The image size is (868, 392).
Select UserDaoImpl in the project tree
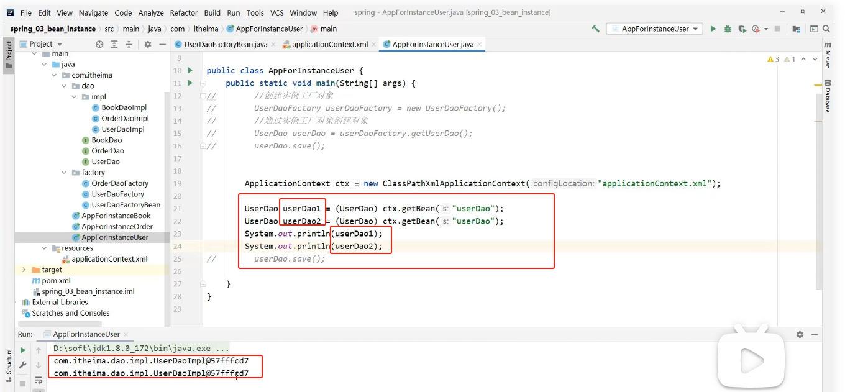click(x=123, y=129)
